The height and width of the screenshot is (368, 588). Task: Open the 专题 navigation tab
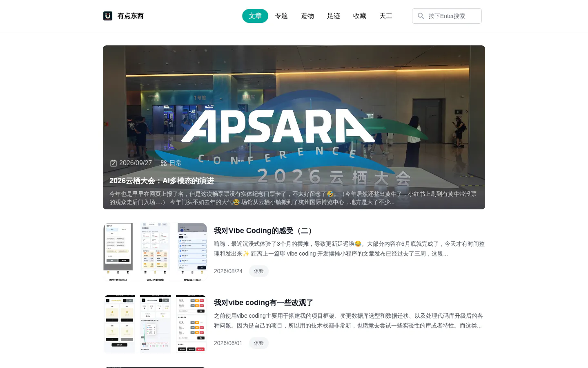point(281,16)
